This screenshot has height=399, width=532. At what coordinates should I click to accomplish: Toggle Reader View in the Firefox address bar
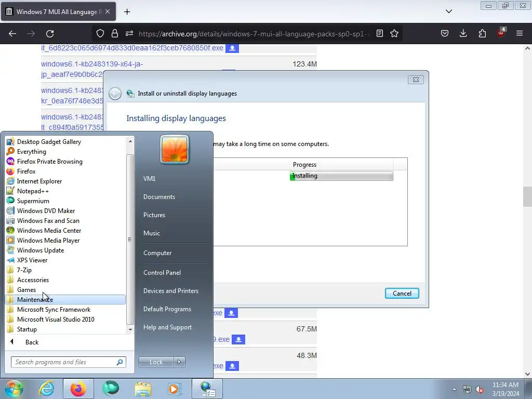coord(380,33)
